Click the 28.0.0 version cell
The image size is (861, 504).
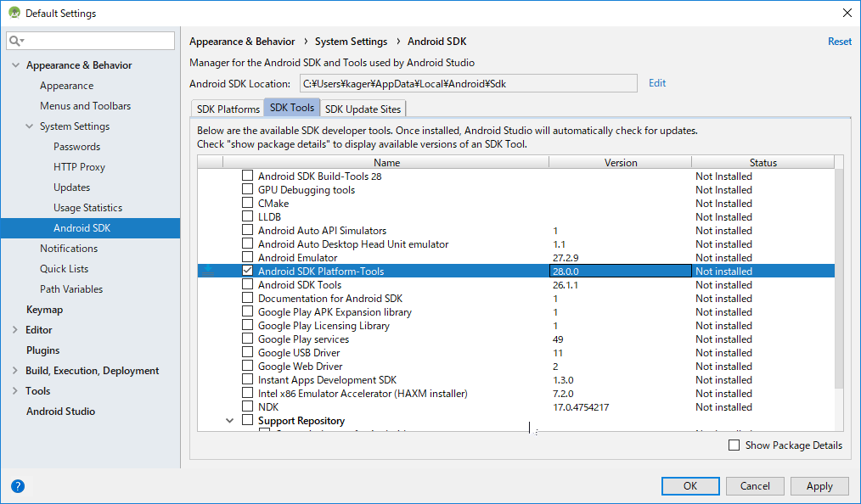pos(621,271)
